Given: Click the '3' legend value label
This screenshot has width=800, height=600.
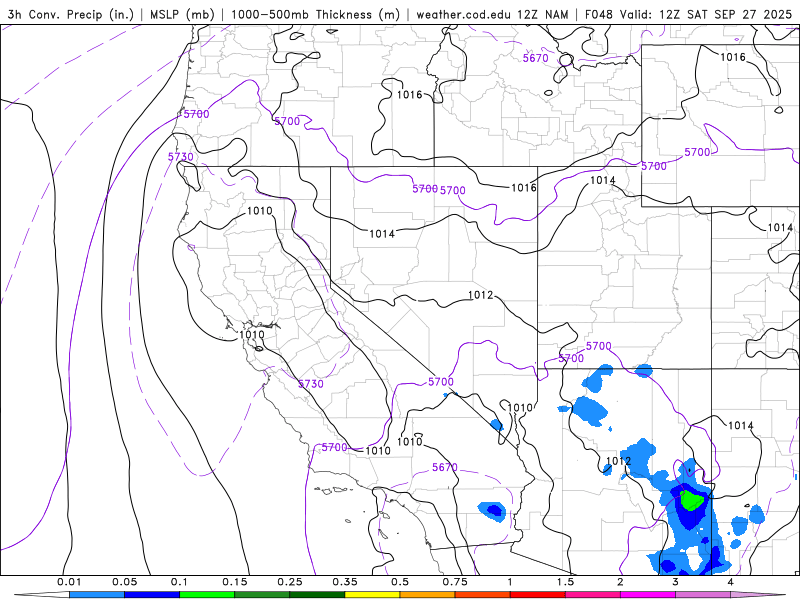Looking at the screenshot, I should click(x=676, y=582).
